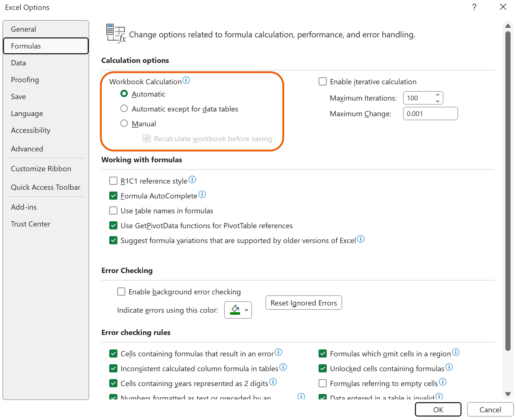Switch to the Proofing category
The width and height of the screenshot is (516, 420).
coord(25,80)
